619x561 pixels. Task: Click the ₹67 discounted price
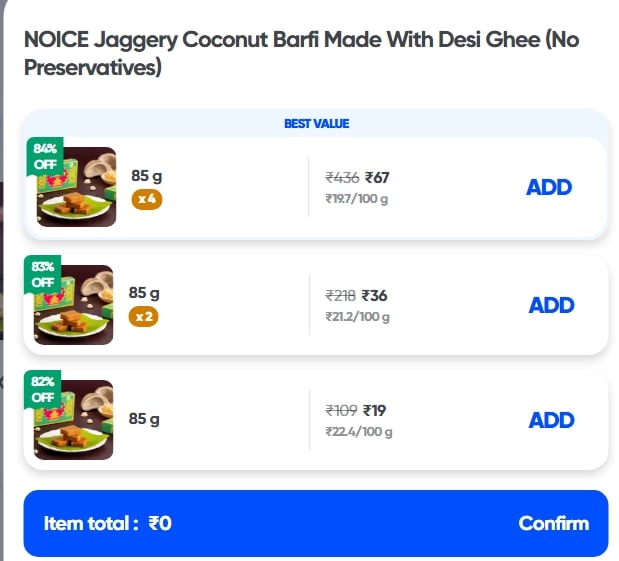pos(377,178)
